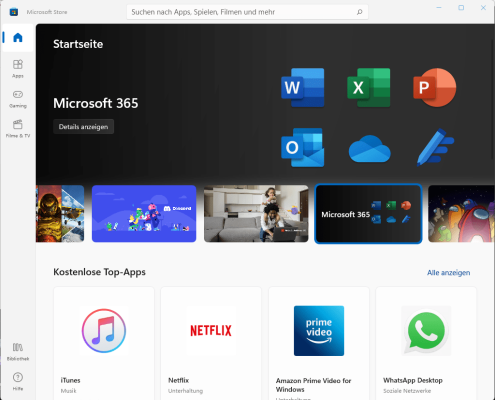
Task: Select the Among Us carousel thumbnail
Action: click(x=461, y=214)
